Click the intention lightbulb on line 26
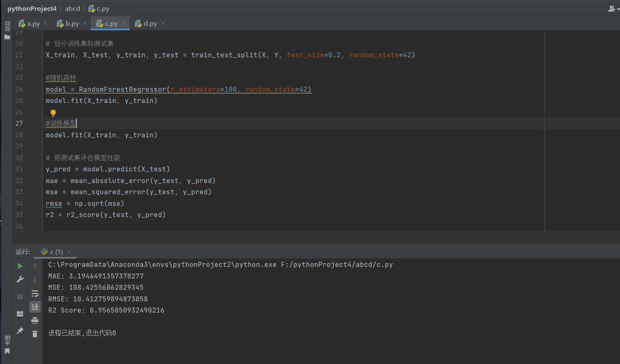The width and height of the screenshot is (620, 364). [x=53, y=113]
